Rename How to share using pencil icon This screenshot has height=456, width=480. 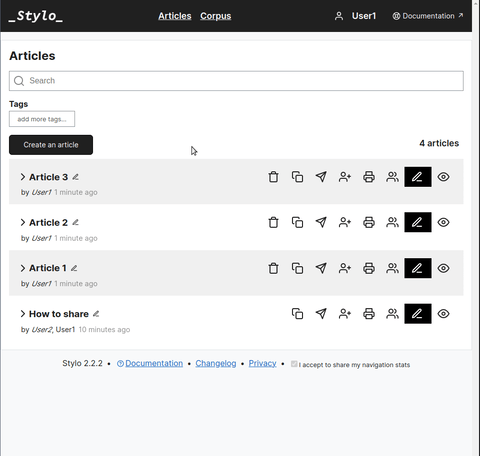(96, 314)
